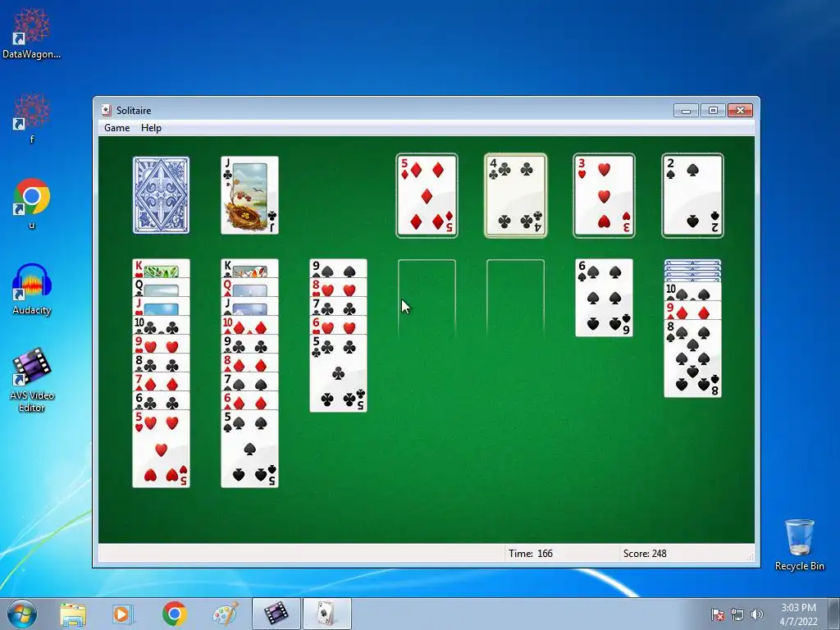The height and width of the screenshot is (630, 840).
Task: Draw from the face-down stock deck
Action: coord(162,195)
